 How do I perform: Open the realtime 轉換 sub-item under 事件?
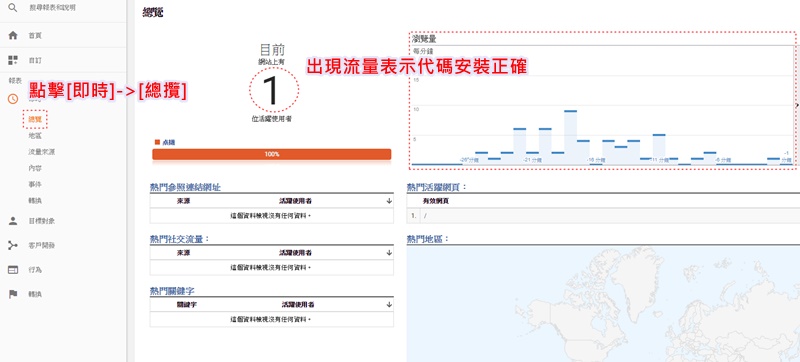point(35,200)
